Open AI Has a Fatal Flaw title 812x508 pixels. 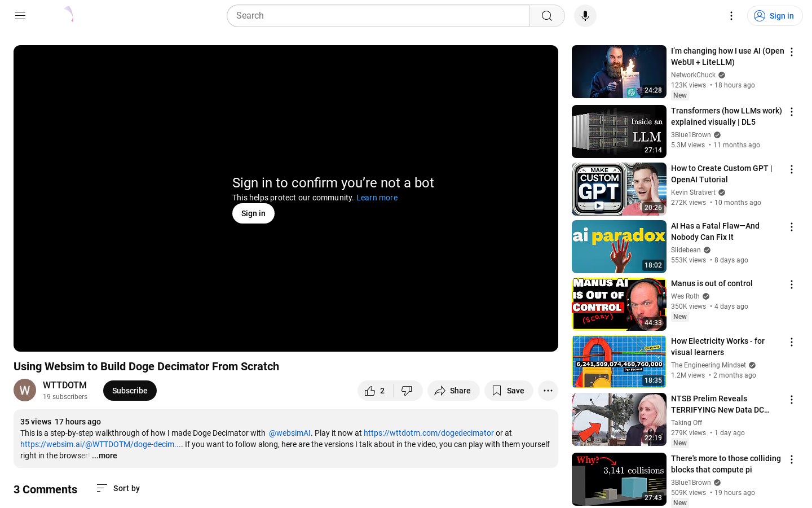click(x=715, y=231)
